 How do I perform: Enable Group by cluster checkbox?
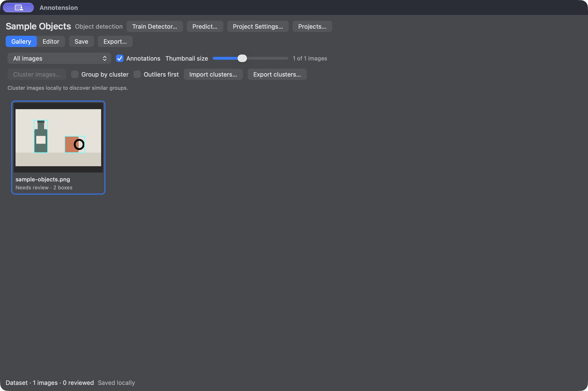75,74
